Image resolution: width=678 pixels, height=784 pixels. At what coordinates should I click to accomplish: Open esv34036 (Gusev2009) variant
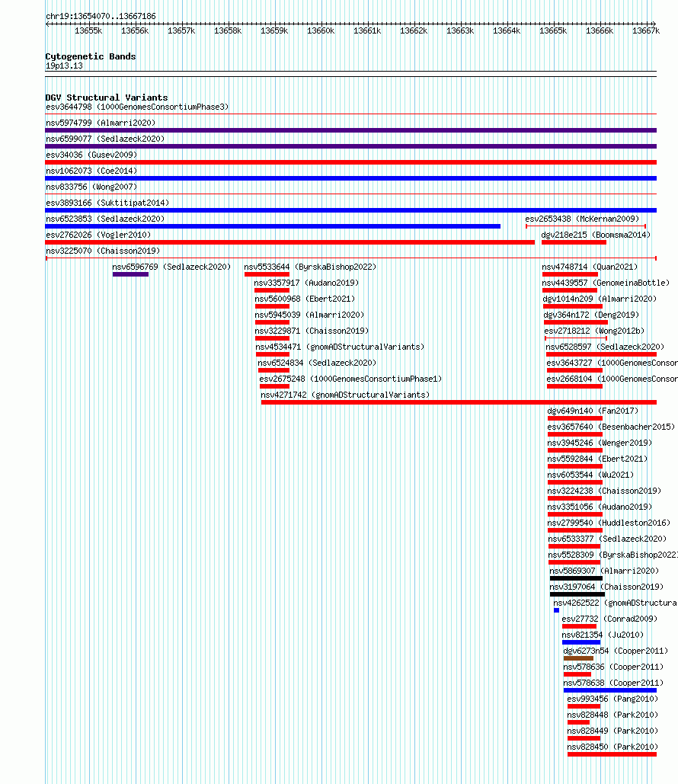click(x=91, y=155)
